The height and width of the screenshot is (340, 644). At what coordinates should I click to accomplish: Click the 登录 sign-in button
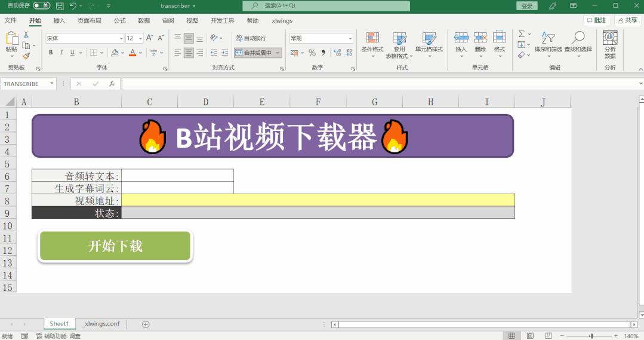click(527, 6)
